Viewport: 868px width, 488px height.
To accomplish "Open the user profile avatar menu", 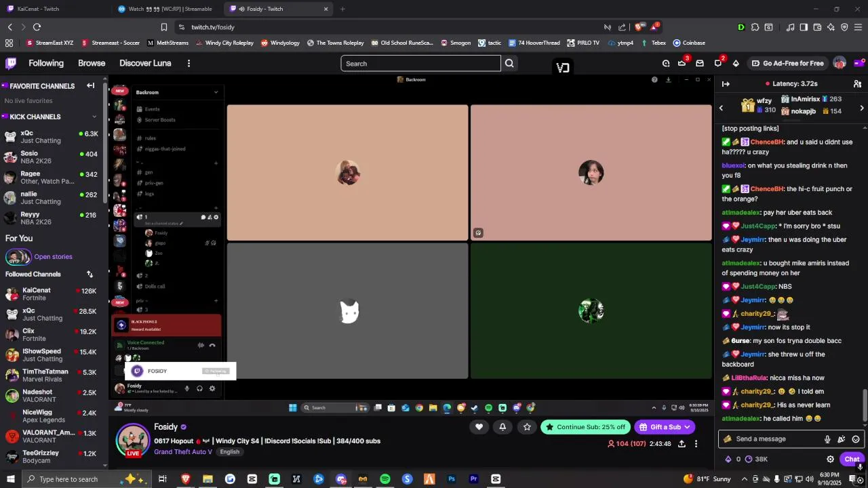I will pos(840,63).
